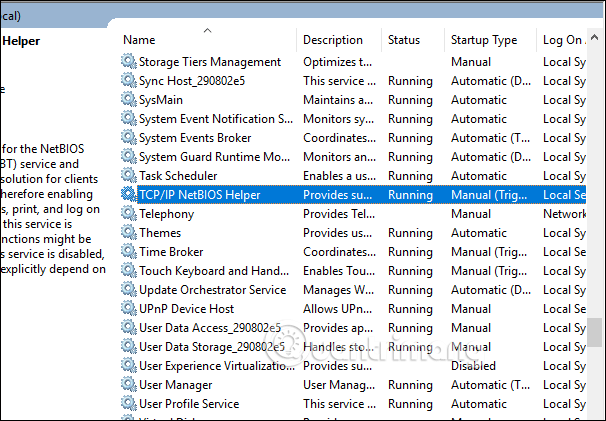Click the Status column header
This screenshot has height=421, width=606.
point(404,40)
